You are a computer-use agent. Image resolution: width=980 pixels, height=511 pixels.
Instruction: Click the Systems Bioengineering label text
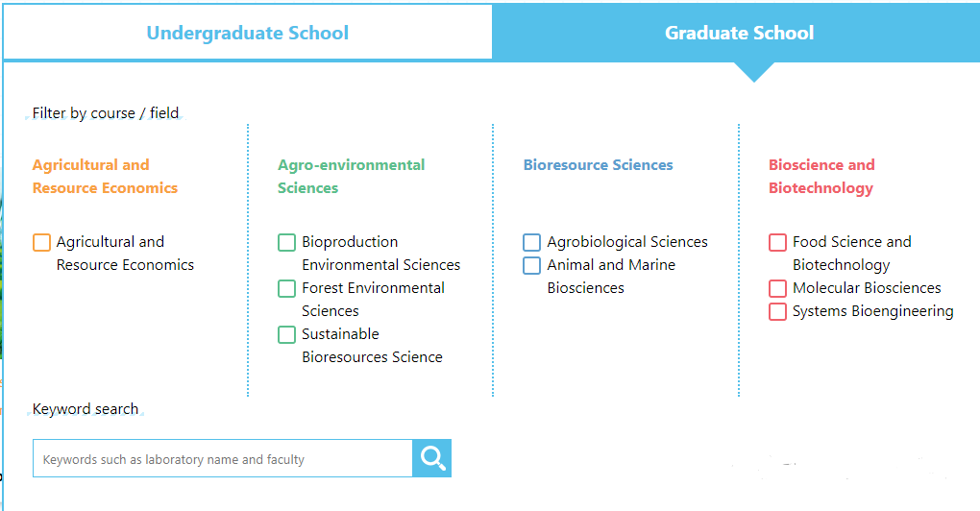point(872,311)
